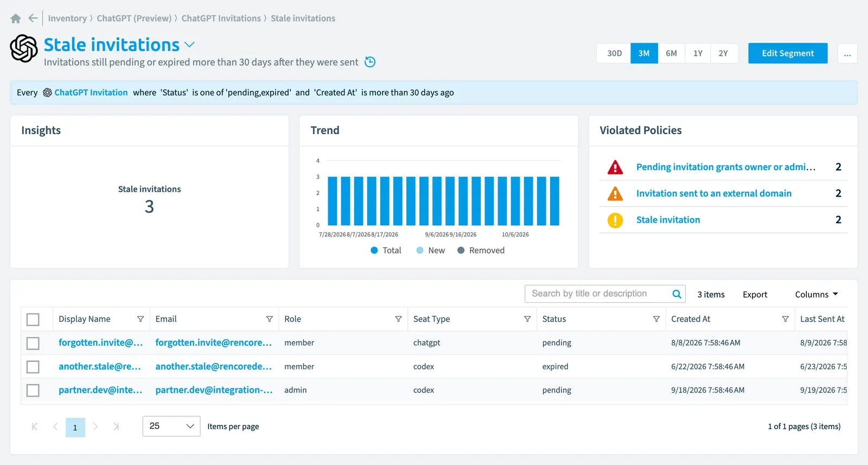Image resolution: width=868 pixels, height=465 pixels.
Task: Open Display Name column filter
Action: point(141,319)
